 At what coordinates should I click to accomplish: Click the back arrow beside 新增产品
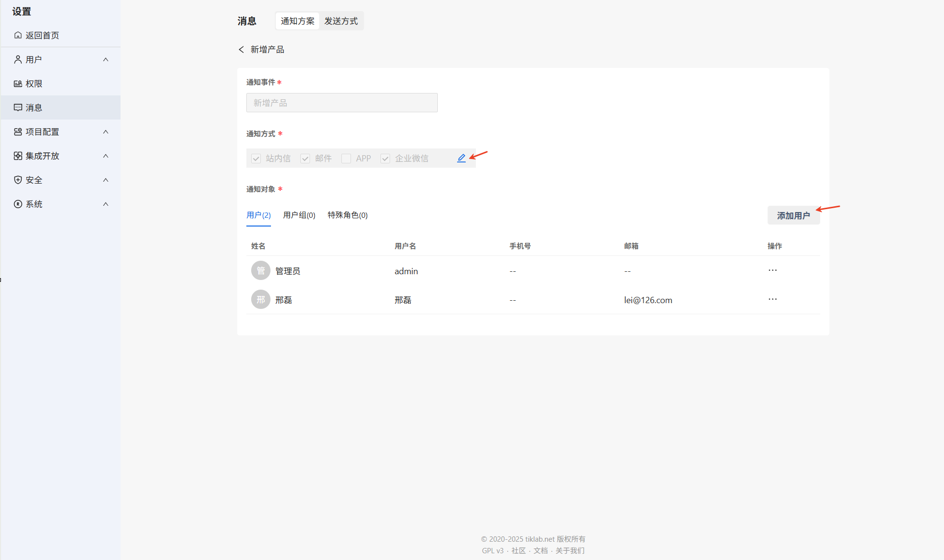242,50
